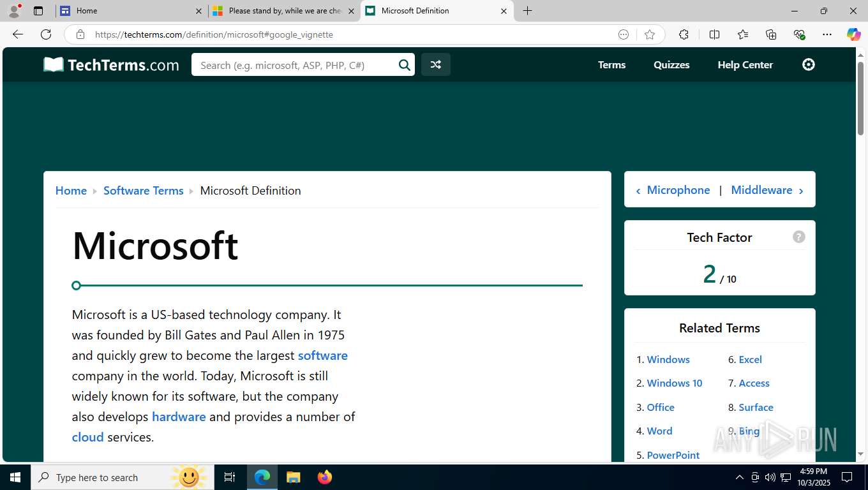
Task: Open the Edge profile avatar icon
Action: (14, 10)
